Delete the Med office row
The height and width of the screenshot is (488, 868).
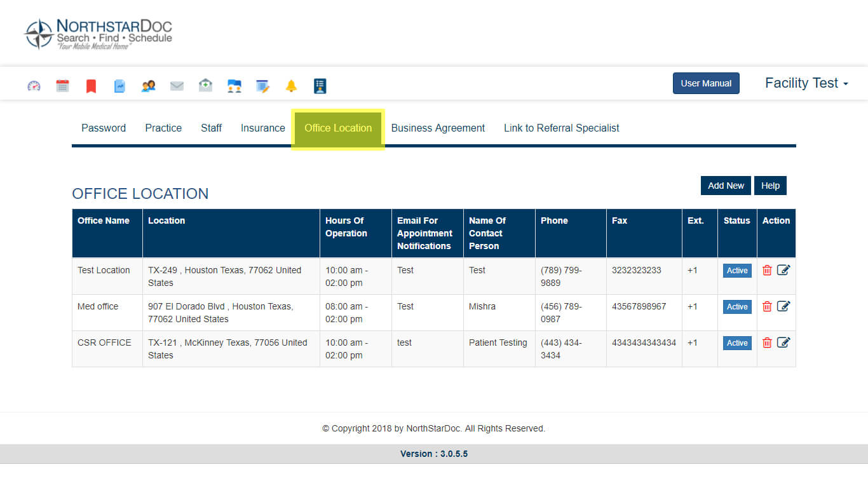pos(767,306)
